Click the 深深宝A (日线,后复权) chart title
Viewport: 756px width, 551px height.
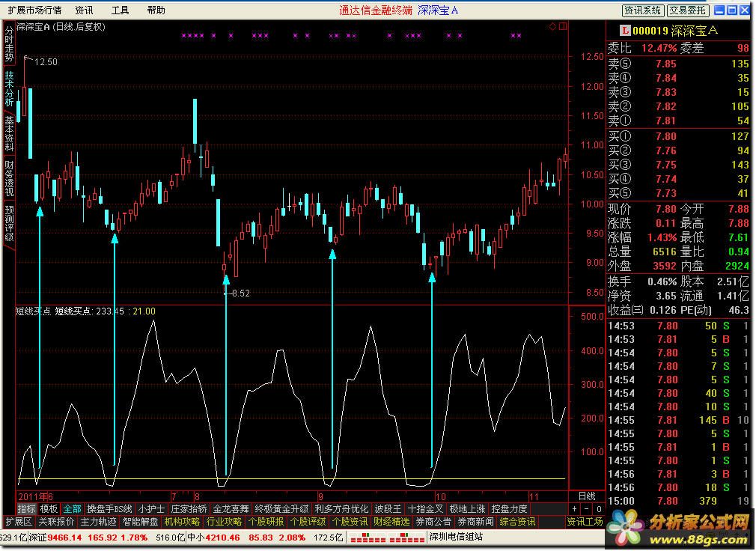[61, 27]
